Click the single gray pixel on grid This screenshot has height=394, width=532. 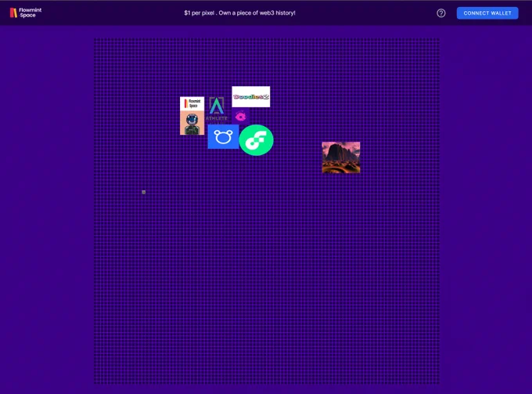pyautogui.click(x=143, y=192)
